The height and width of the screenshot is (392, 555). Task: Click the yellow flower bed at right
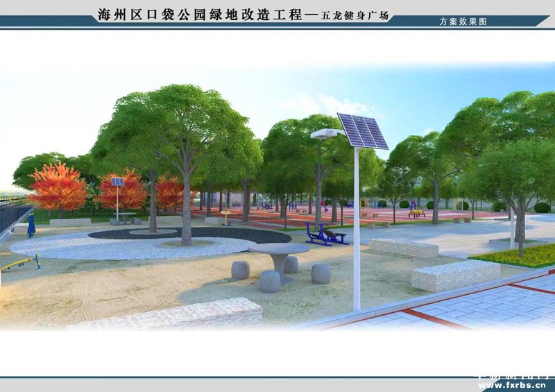pos(516,255)
